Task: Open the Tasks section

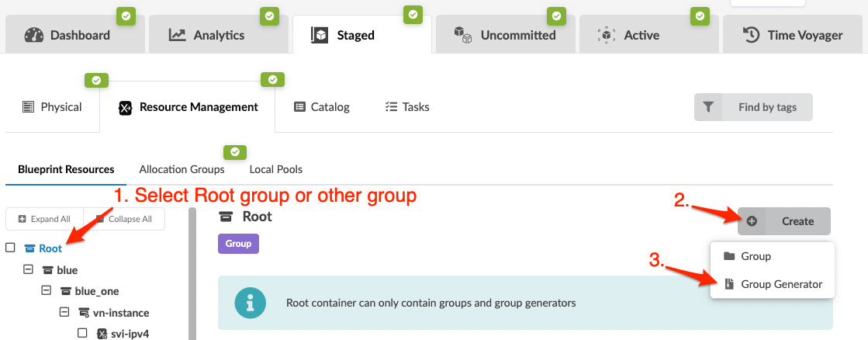Action: coord(407,107)
